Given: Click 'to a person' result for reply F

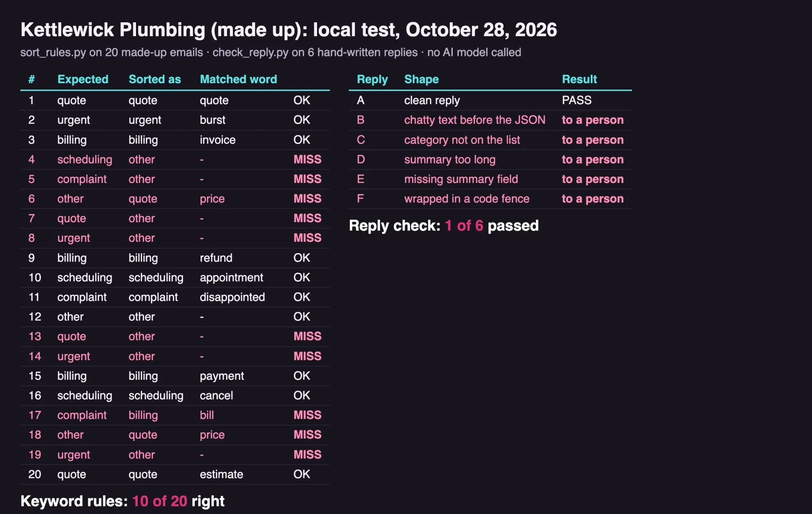Looking at the screenshot, I should tap(593, 199).
